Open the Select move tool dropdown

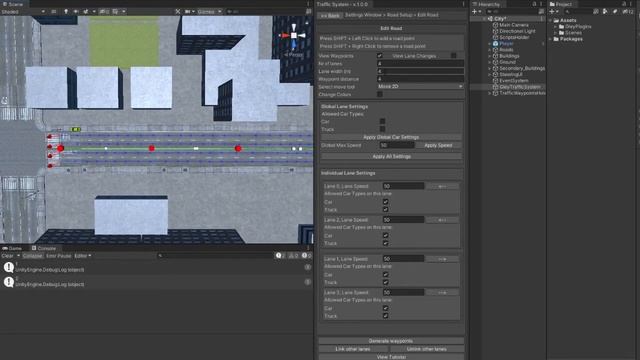click(420, 87)
